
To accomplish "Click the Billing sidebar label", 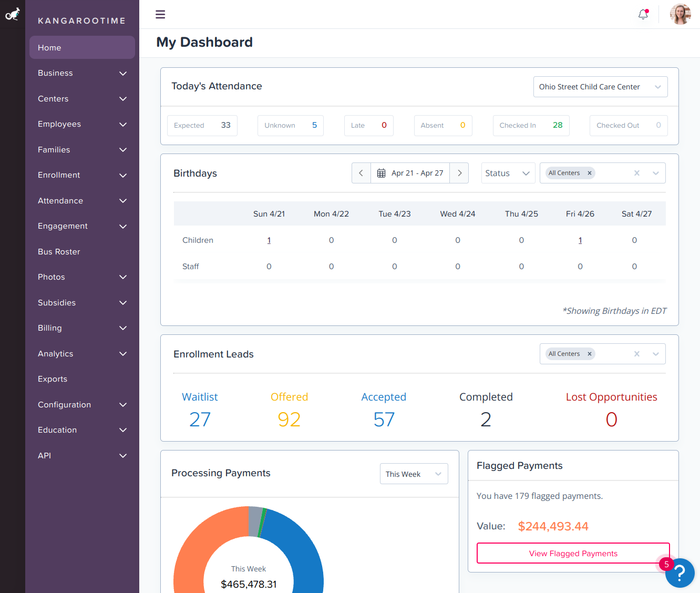I will point(50,328).
